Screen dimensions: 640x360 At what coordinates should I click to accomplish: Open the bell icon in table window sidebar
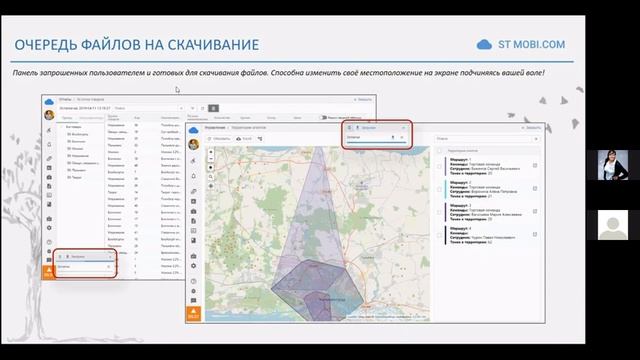pyautogui.click(x=49, y=144)
